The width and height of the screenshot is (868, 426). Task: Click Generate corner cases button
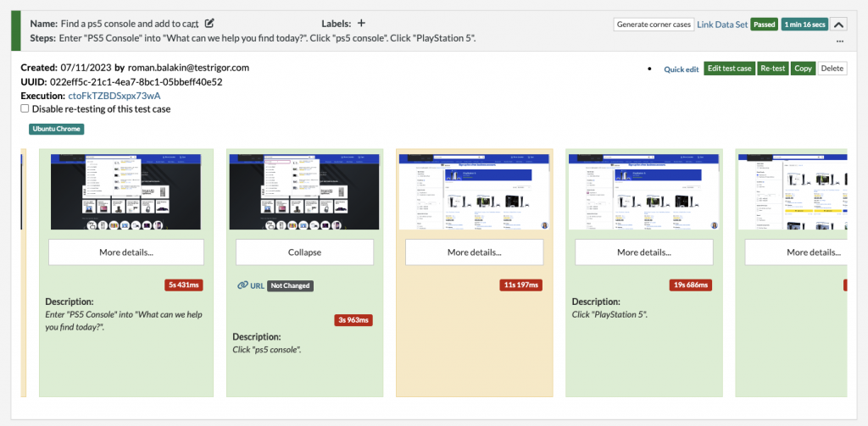653,25
